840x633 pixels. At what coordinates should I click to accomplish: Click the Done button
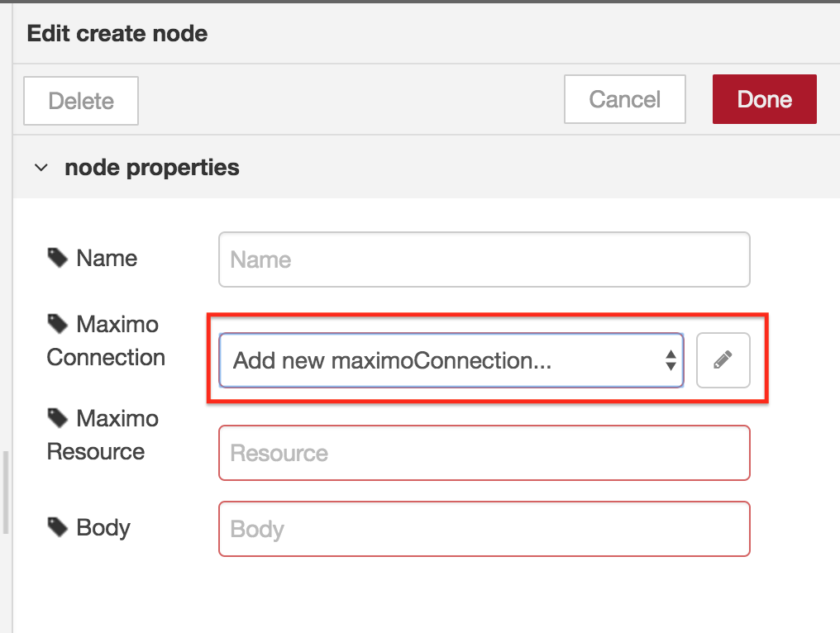click(765, 99)
